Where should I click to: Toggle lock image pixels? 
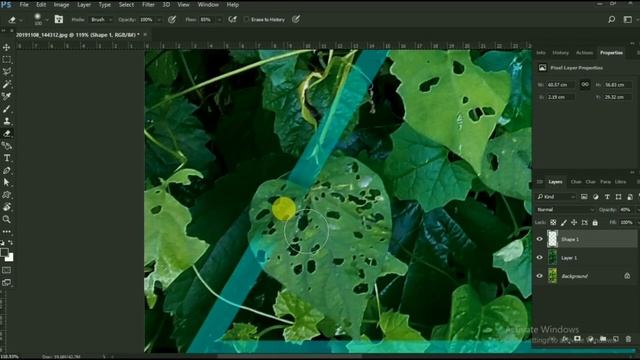[x=564, y=222]
